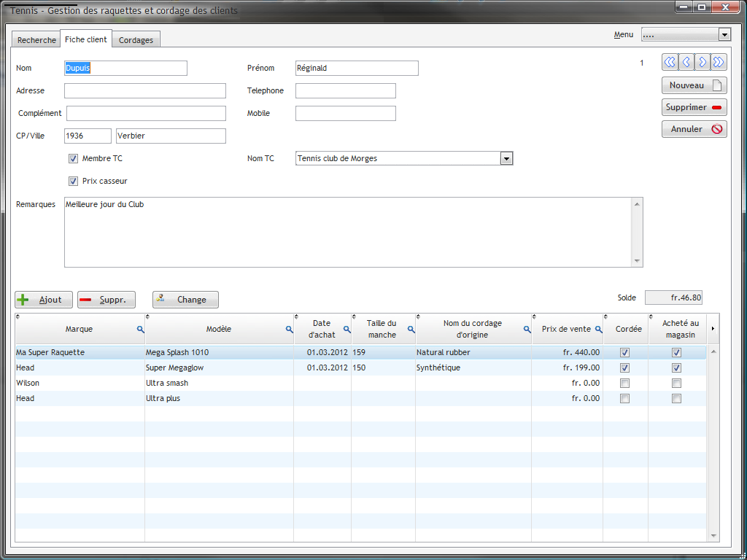Check Cordée for Head Ultra plus row

pos(625,398)
